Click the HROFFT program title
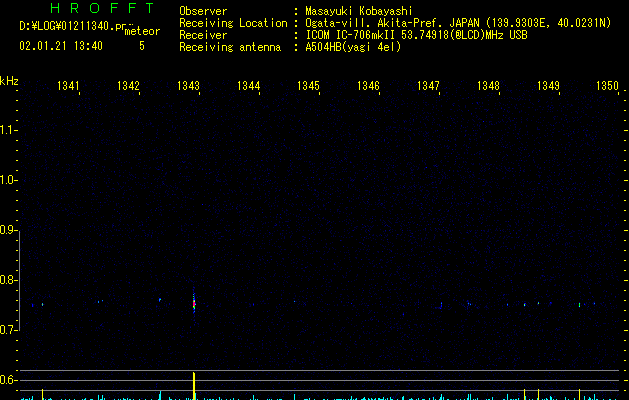This screenshot has height=400, width=629. coord(102,8)
